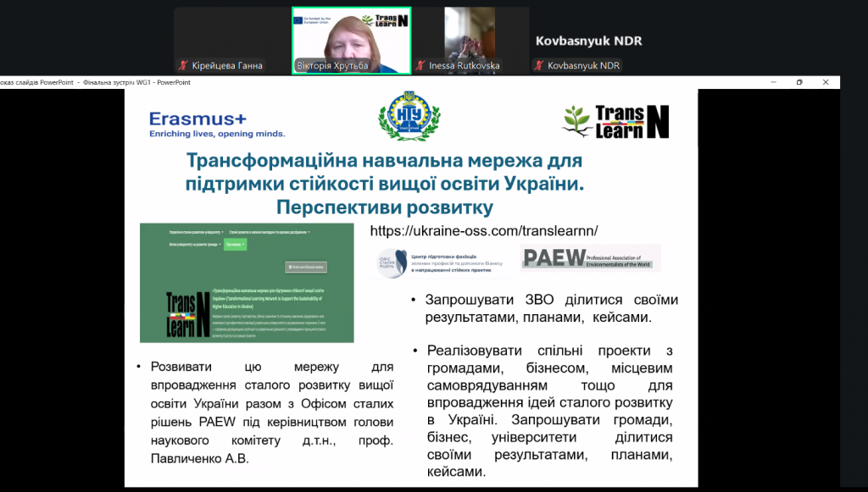Click the Центр підготовки фахівців office logo
This screenshot has height=492, width=868.
438,264
